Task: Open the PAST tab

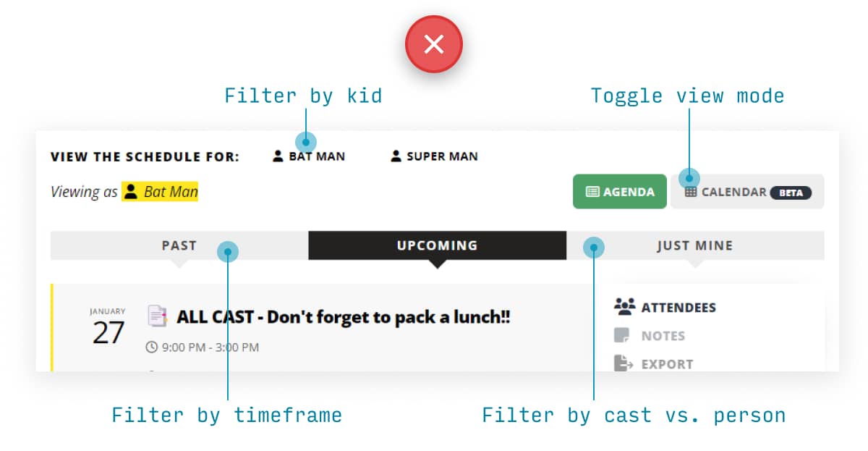Action: click(x=179, y=245)
